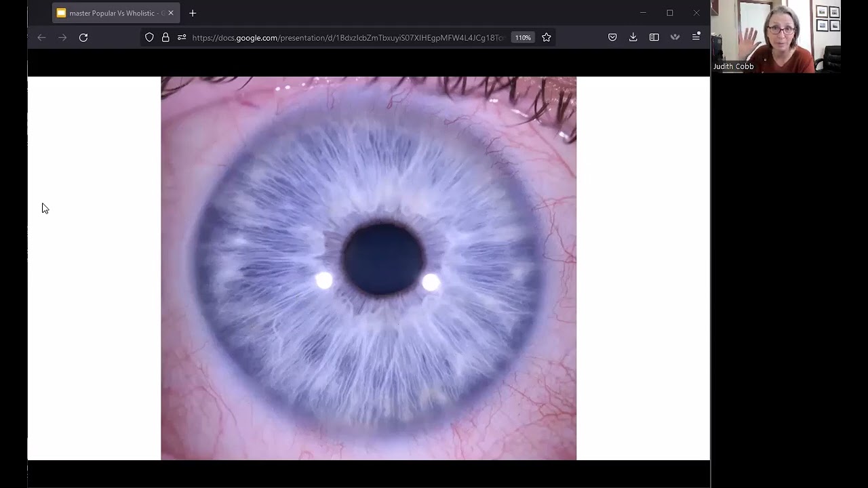Reload the presentation page
868x488 pixels.
83,38
